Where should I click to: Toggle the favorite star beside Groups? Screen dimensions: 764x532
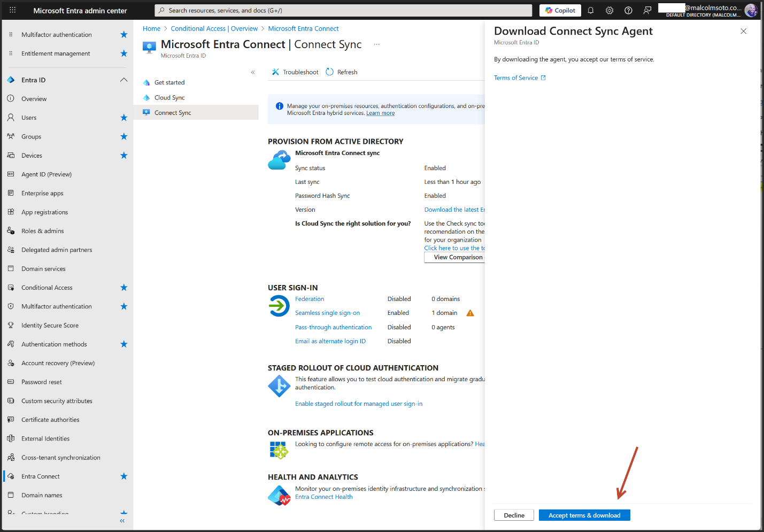pos(124,136)
